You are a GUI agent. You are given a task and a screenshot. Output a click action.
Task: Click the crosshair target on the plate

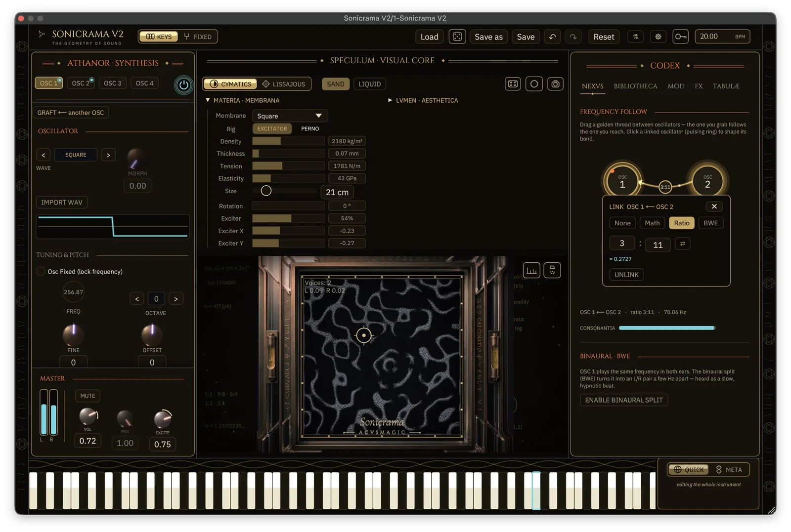(x=364, y=335)
